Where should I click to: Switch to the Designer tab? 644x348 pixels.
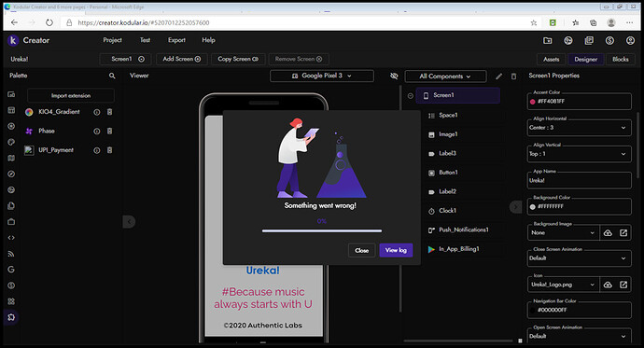tap(586, 59)
